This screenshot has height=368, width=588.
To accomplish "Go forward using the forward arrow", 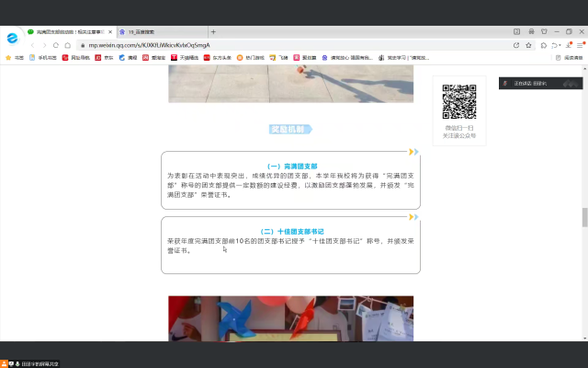I will point(44,45).
